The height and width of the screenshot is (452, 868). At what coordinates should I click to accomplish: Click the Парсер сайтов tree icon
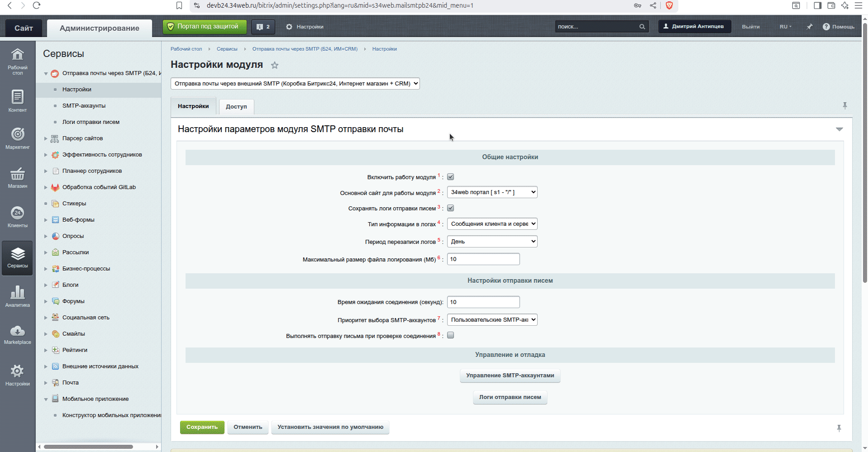click(x=55, y=138)
